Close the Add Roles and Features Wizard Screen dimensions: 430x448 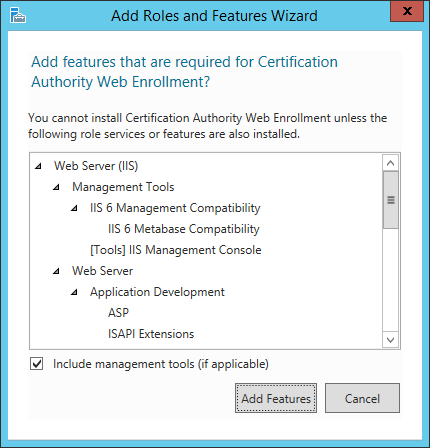[407, 12]
